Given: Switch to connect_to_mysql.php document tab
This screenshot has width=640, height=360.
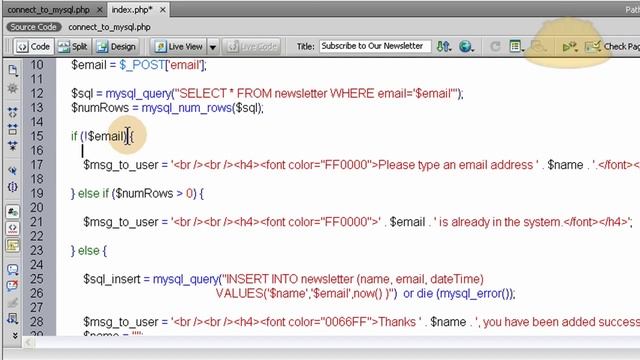Looking at the screenshot, I should click(x=49, y=9).
